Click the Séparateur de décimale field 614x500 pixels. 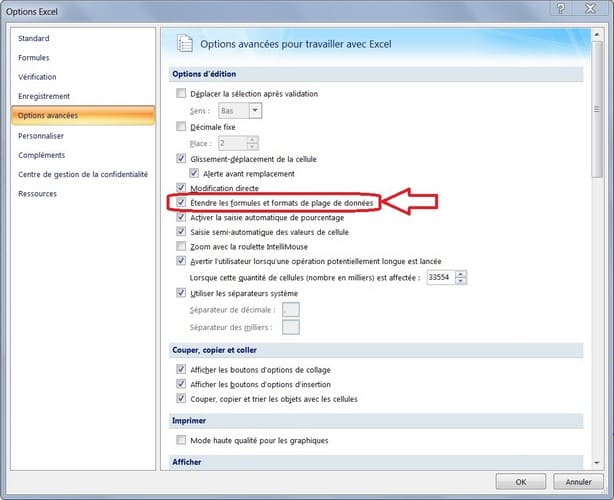click(x=291, y=309)
